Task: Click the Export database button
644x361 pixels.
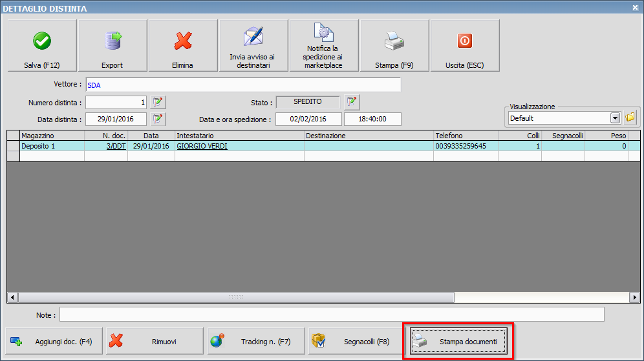Action: coord(113,46)
